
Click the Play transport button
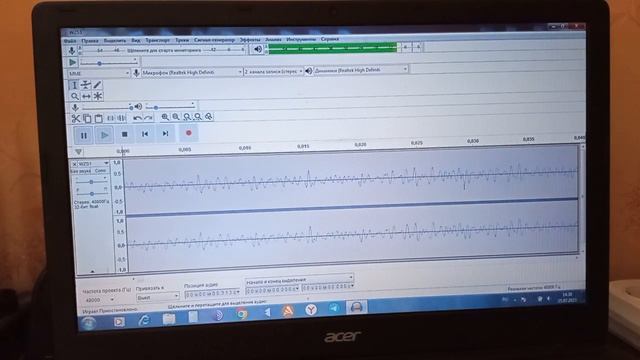pyautogui.click(x=104, y=135)
